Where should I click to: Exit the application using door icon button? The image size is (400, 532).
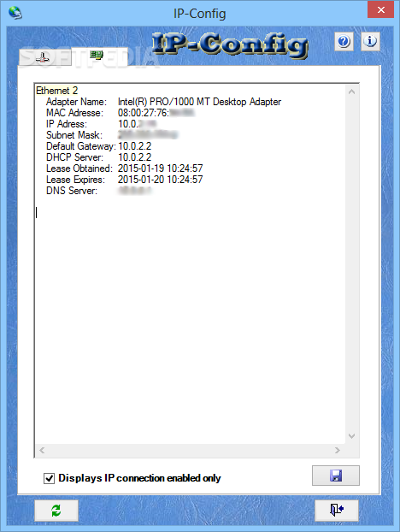337,510
